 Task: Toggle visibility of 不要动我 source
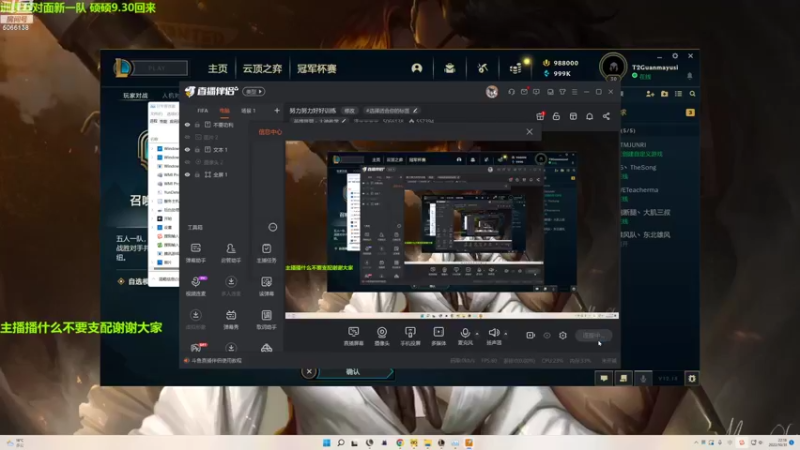click(187, 124)
